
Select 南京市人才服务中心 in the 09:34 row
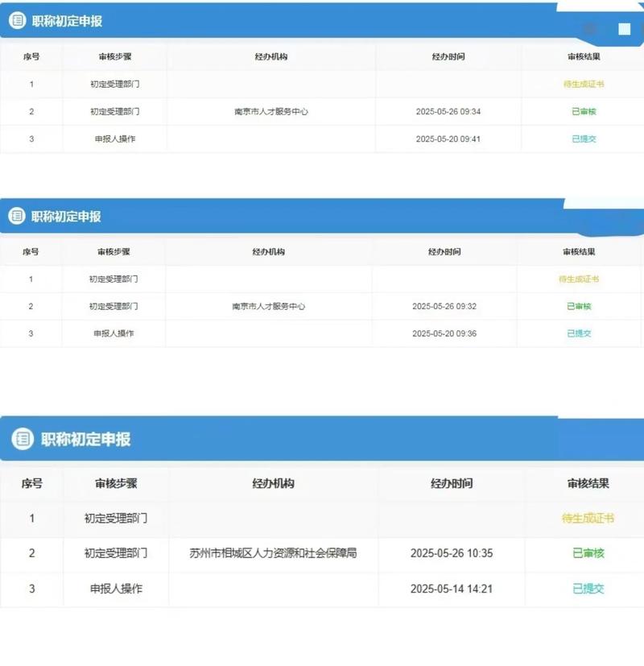click(270, 112)
